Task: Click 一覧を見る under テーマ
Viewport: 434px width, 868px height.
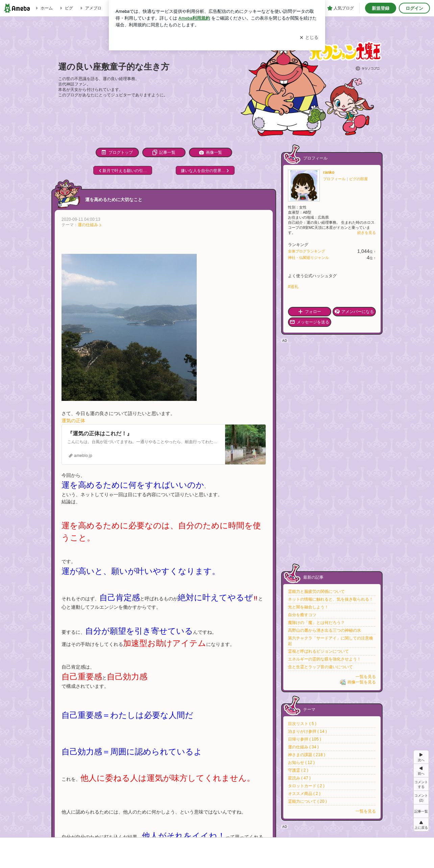Action: click(x=365, y=811)
